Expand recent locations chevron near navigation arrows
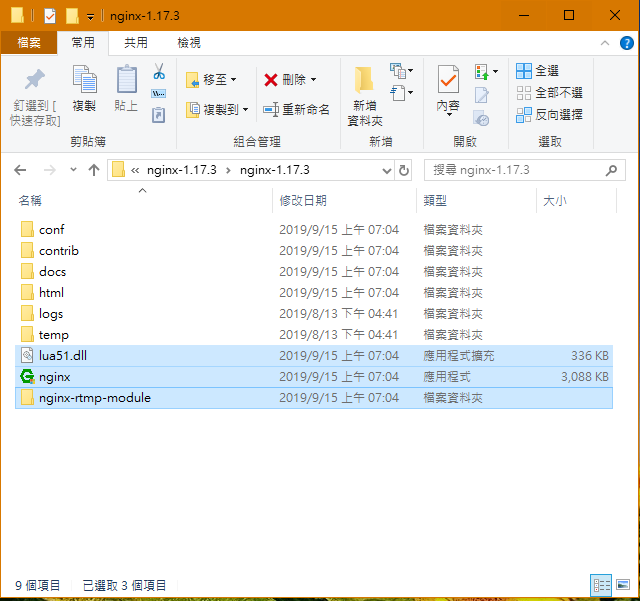640x601 pixels. tap(73, 169)
